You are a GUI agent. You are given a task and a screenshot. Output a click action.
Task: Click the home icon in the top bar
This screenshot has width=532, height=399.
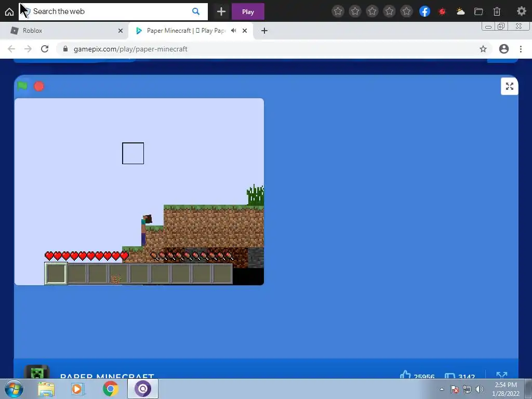(x=9, y=11)
